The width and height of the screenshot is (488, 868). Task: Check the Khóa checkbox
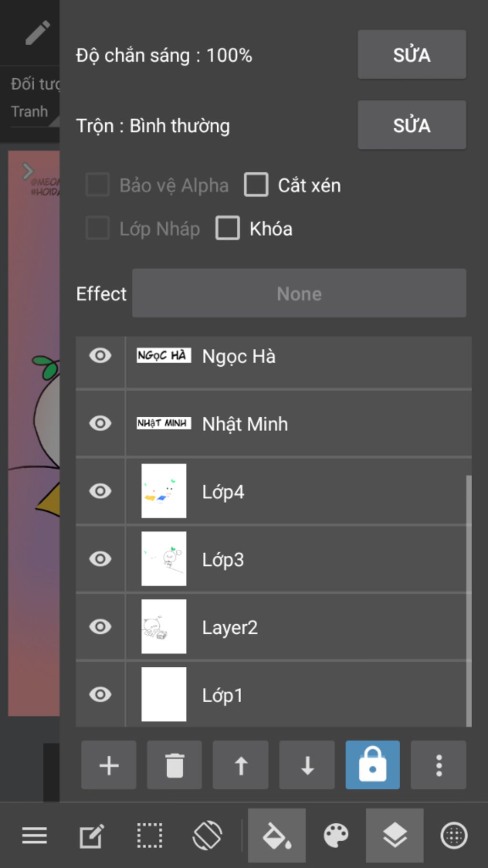tap(228, 228)
